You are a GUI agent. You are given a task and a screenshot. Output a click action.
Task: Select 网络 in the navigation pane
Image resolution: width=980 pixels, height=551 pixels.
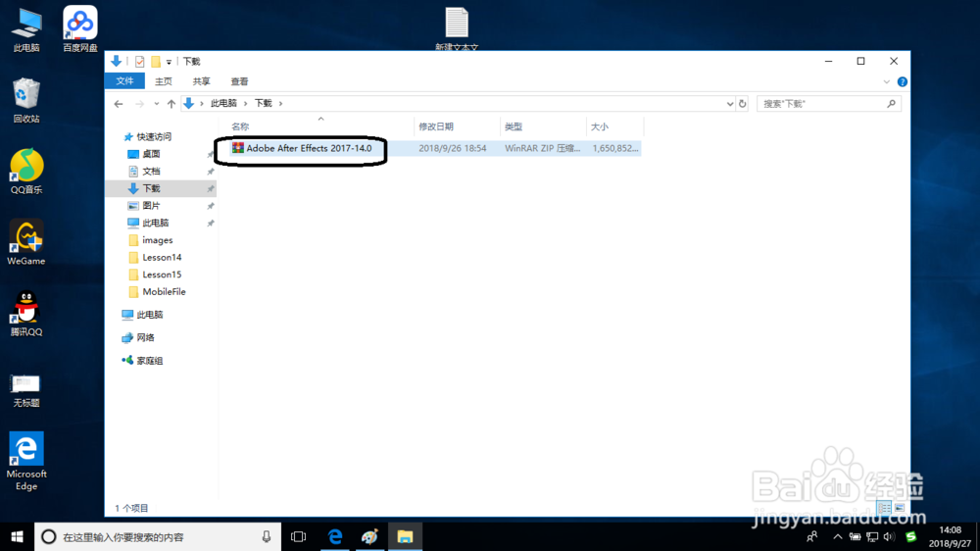click(145, 337)
